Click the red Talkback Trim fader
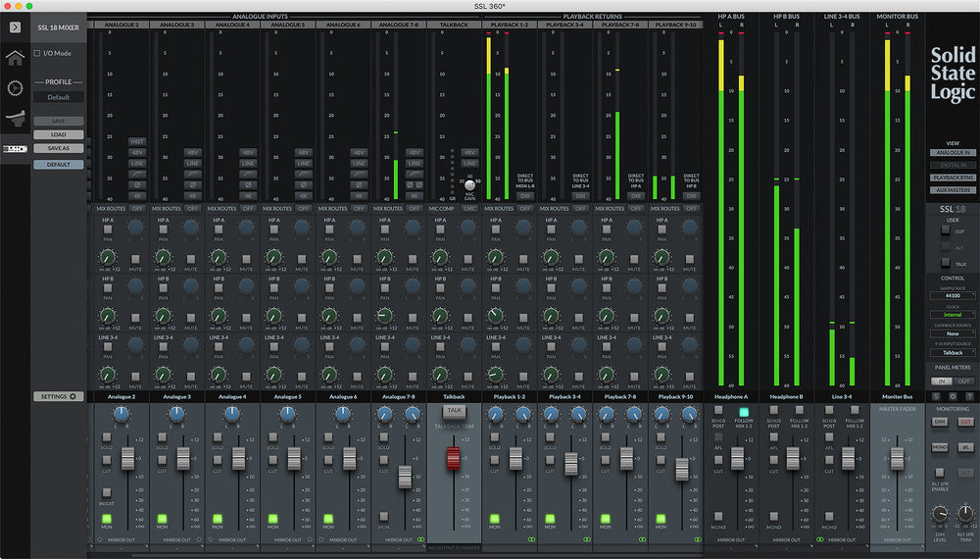The image size is (980, 559). coord(453,457)
